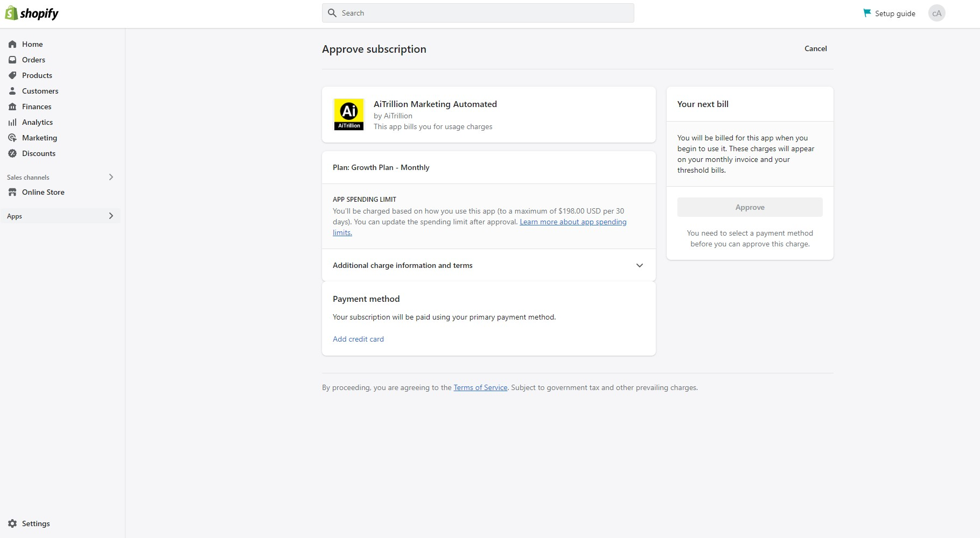The width and height of the screenshot is (980, 538).
Task: Open the Settings sidebar label
Action: 36,523
